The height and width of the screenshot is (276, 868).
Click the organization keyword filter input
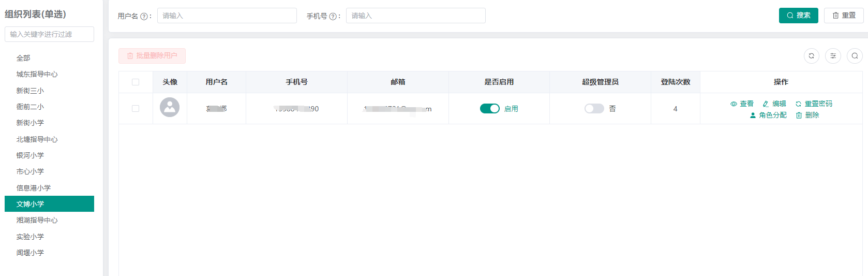[49, 34]
